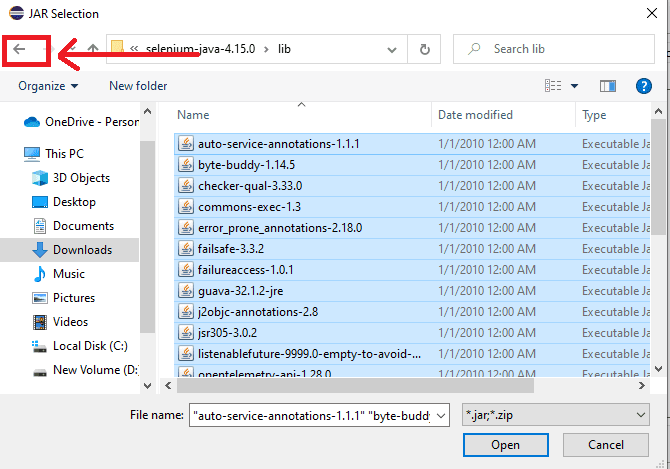Click the New folder button
Viewport: 670px width, 469px height.
[138, 86]
